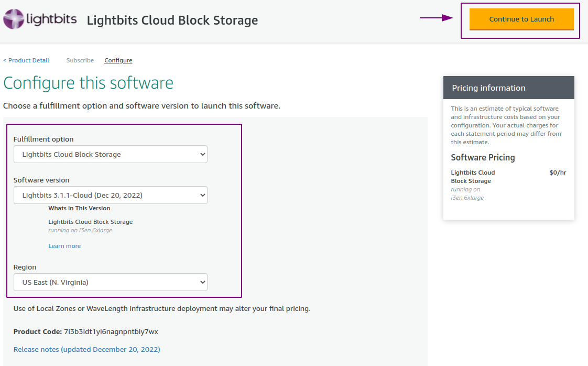This screenshot has height=366, width=588.
Task: Open the Software version dropdown
Action: pos(110,195)
